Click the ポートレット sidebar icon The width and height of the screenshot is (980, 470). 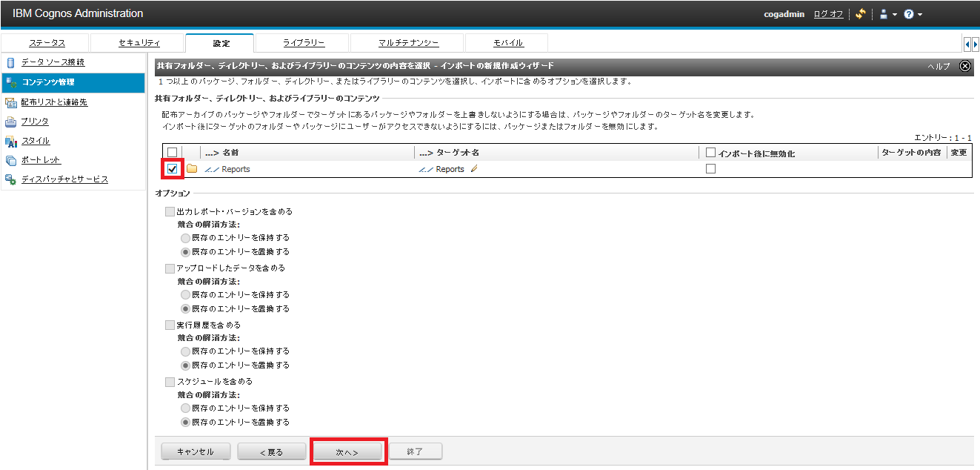pos(10,160)
